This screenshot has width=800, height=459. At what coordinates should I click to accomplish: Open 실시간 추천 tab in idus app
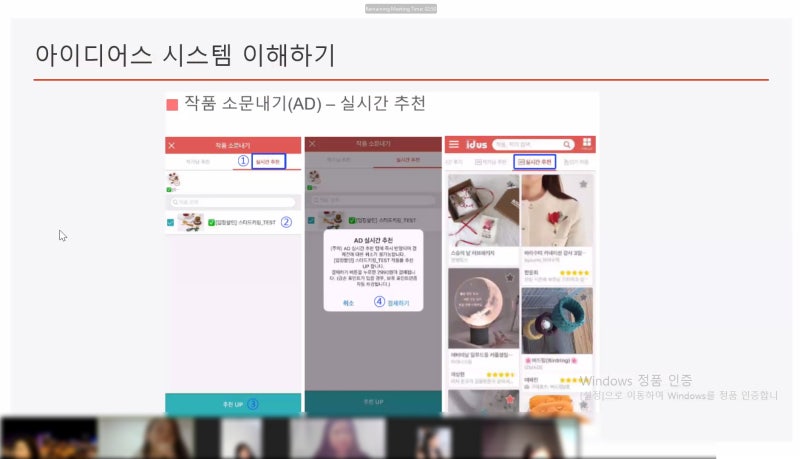[x=534, y=162]
